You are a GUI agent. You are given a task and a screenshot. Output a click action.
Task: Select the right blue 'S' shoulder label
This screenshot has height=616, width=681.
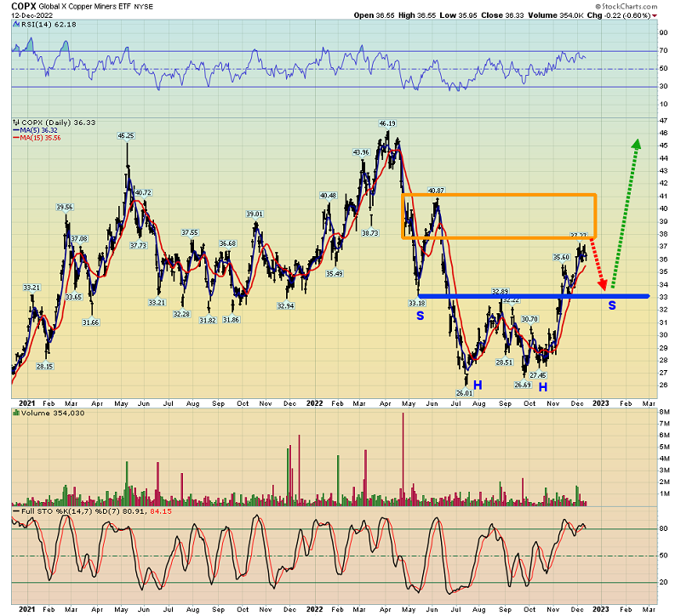click(x=611, y=305)
